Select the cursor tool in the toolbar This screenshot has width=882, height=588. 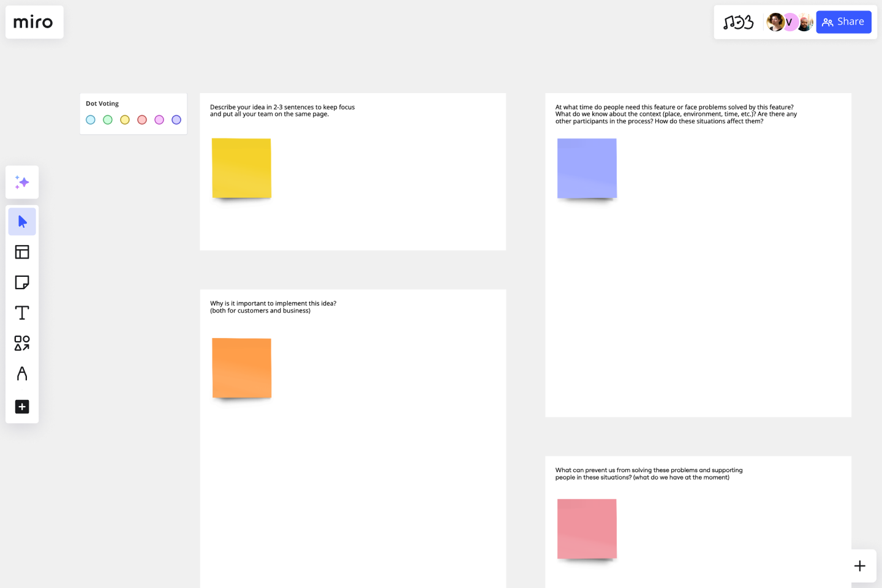pyautogui.click(x=22, y=221)
